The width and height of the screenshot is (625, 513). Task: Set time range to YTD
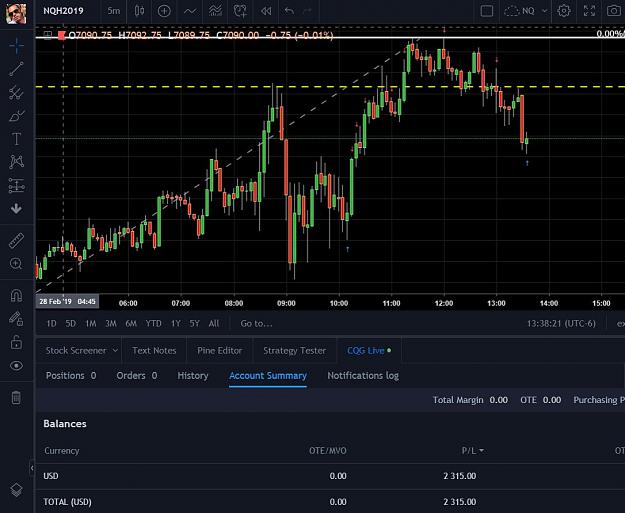[153, 323]
